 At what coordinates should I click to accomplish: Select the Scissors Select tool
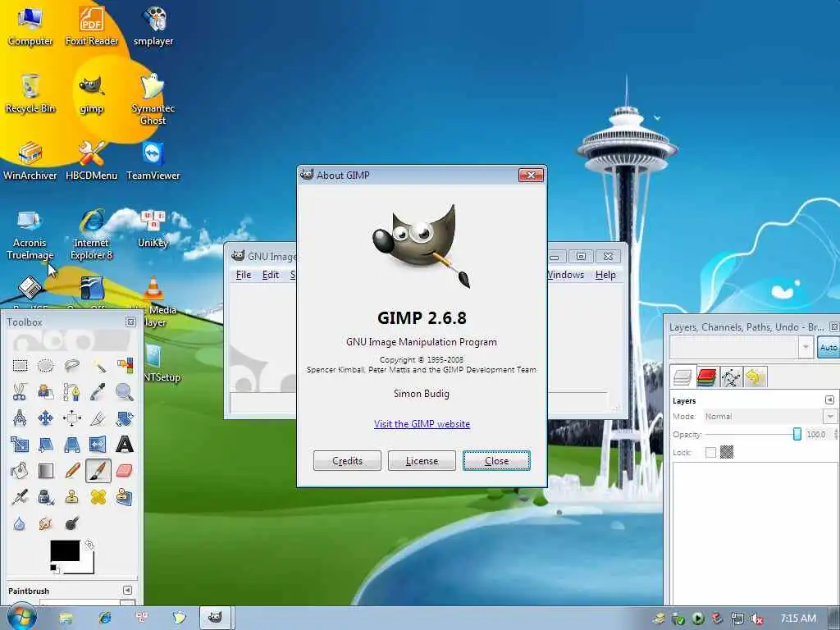[x=20, y=392]
